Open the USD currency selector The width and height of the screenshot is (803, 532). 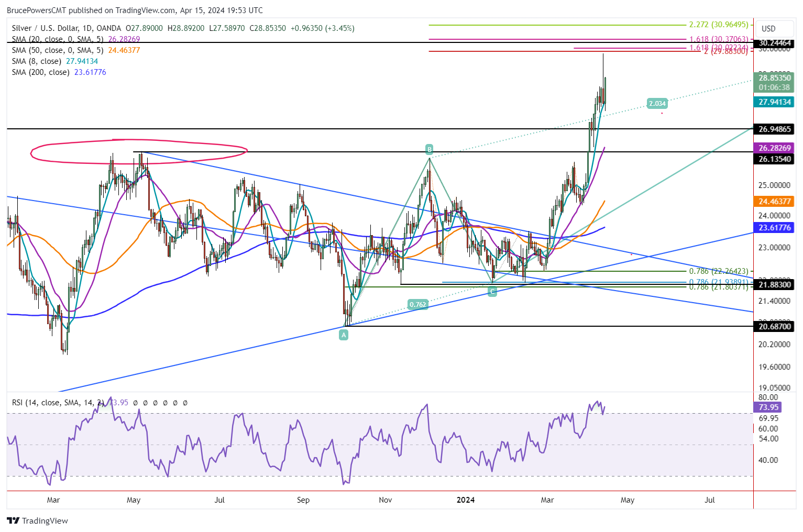[768, 29]
